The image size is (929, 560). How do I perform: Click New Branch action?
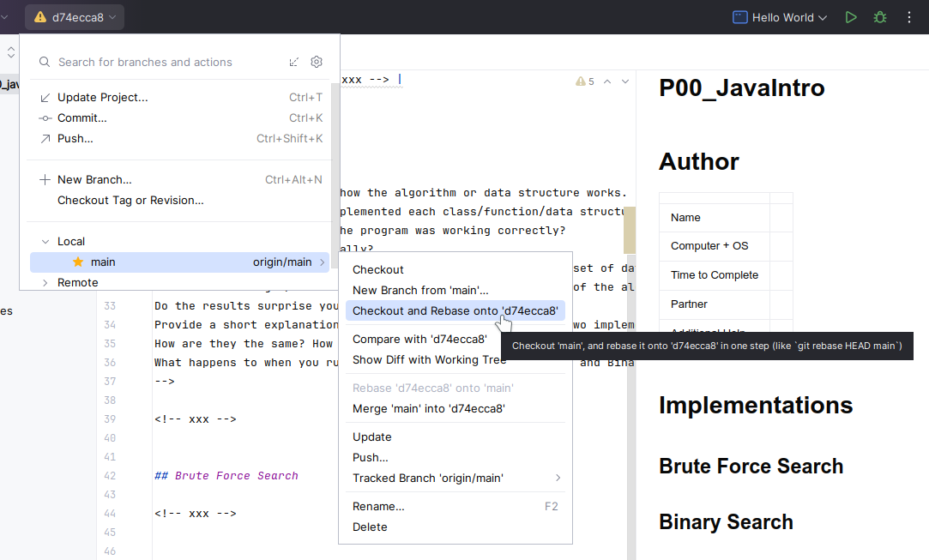point(94,180)
